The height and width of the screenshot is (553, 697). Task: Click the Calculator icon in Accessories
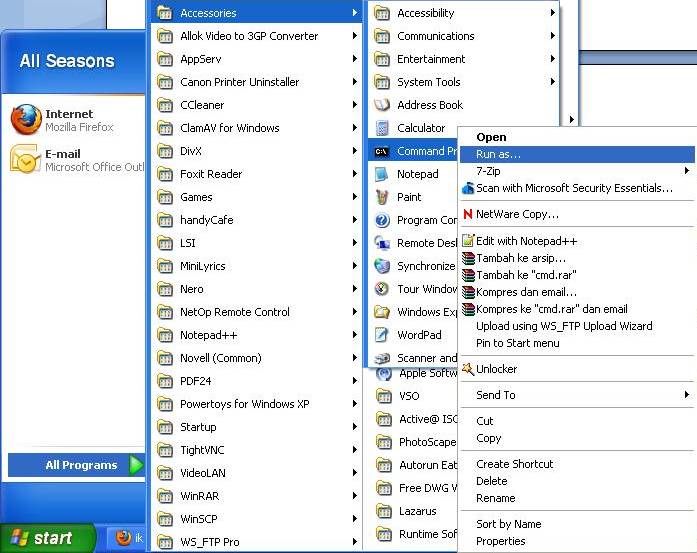(382, 128)
